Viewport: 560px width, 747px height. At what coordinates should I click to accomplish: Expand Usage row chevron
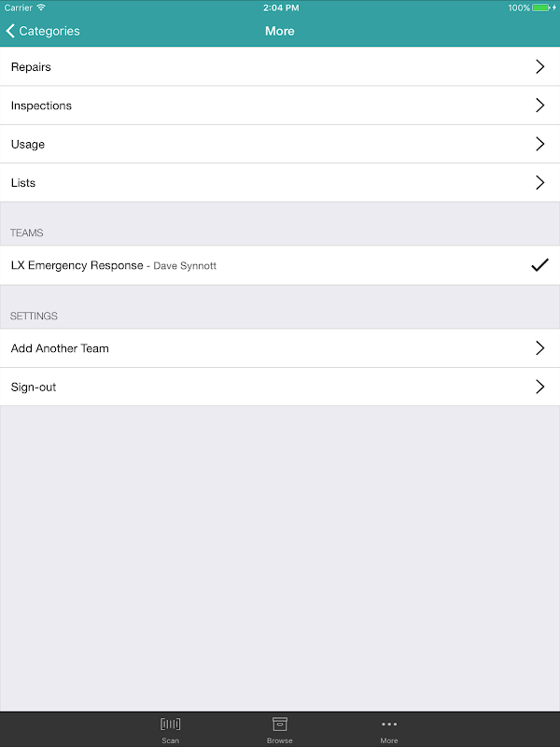tap(539, 144)
